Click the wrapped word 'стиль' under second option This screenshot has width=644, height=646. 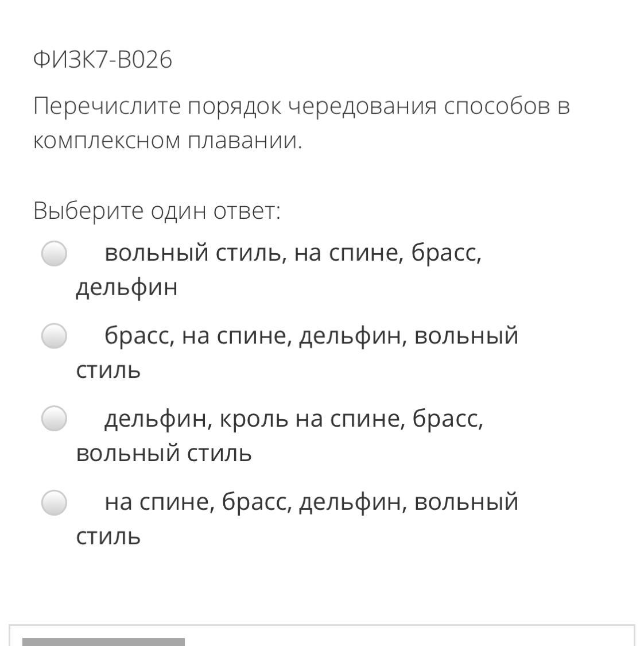pyautogui.click(x=108, y=370)
